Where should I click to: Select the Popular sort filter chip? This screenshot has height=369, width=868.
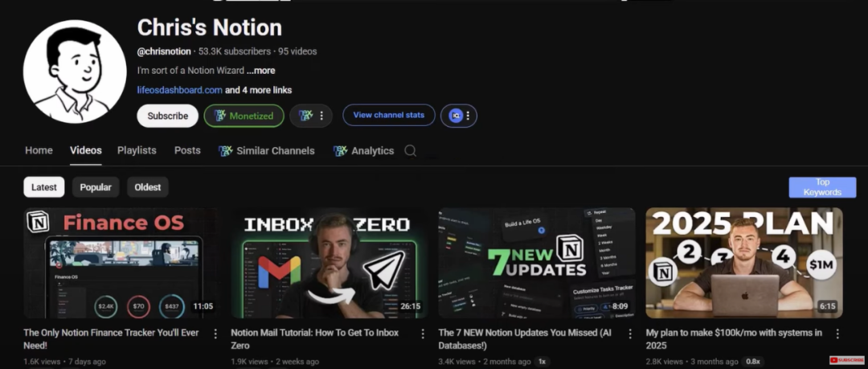pos(96,187)
